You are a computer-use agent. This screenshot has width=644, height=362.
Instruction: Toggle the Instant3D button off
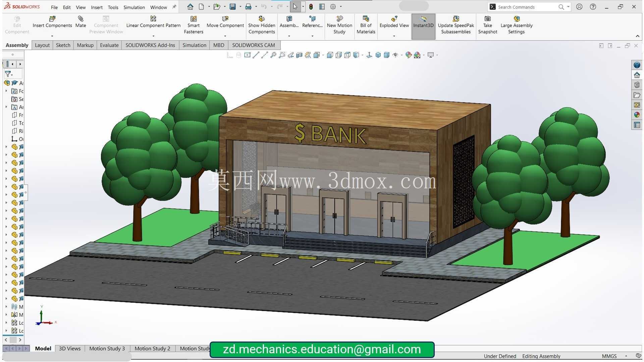tap(423, 26)
